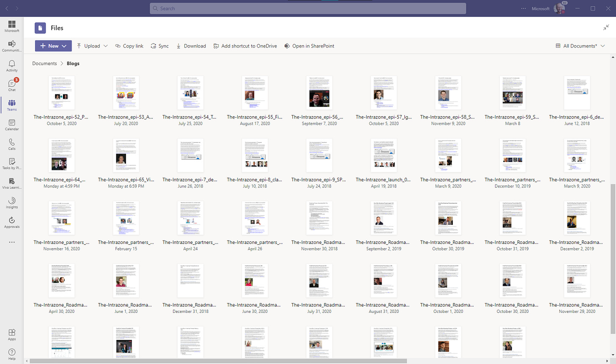Image resolution: width=616 pixels, height=364 pixels.
Task: Open The-Intrazone_epi-57 file thumbnail
Action: click(x=384, y=93)
